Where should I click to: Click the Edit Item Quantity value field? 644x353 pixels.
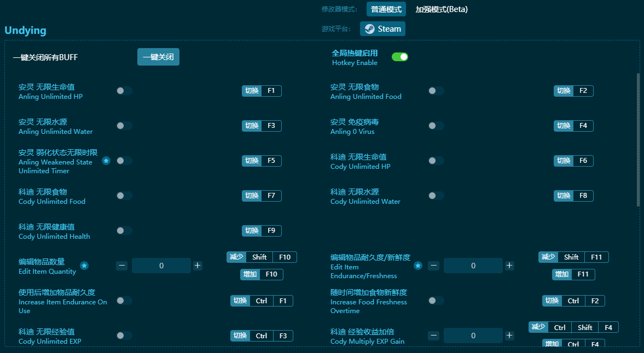pyautogui.click(x=161, y=266)
